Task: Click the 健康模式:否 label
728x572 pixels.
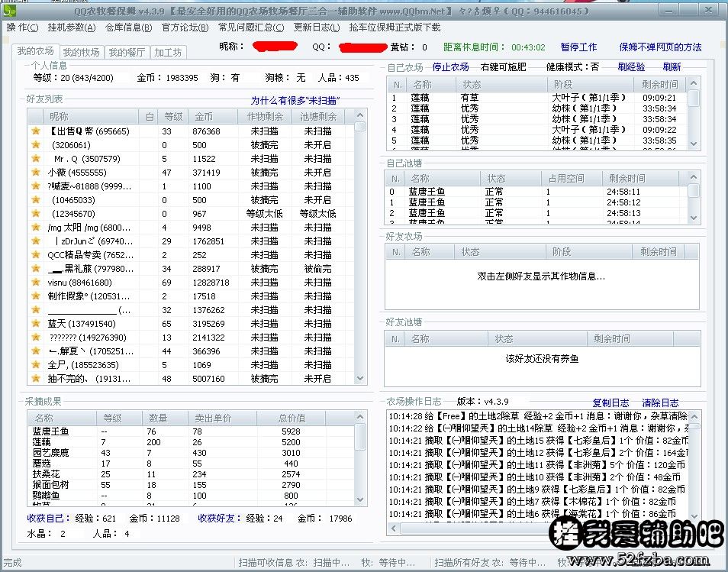Action: [572, 67]
